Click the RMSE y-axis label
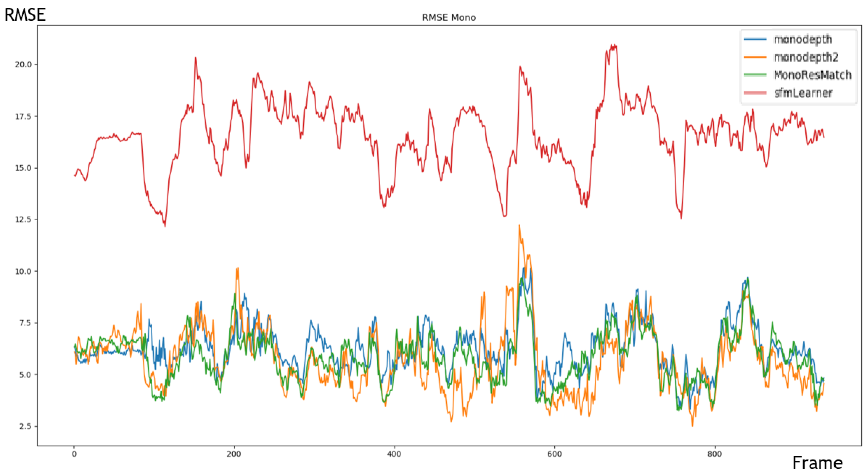 pyautogui.click(x=25, y=15)
